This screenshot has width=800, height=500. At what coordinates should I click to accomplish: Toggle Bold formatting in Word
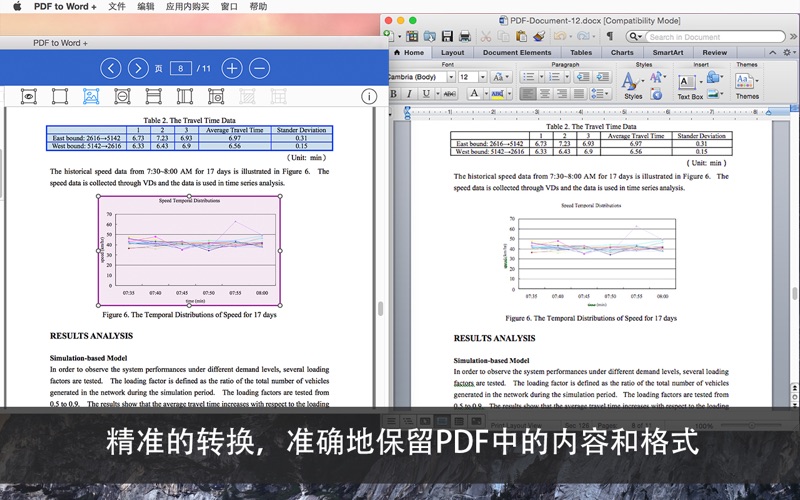393,94
